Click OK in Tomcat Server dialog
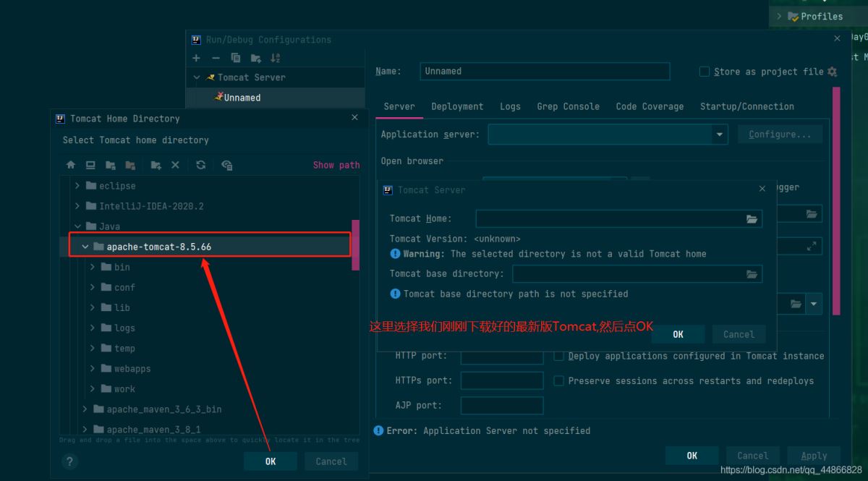The image size is (868, 481). click(678, 334)
